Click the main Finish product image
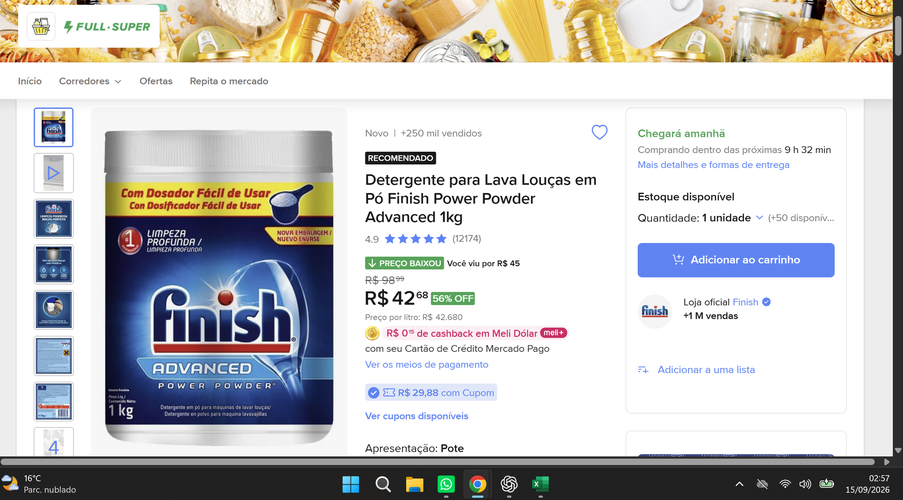Image resolution: width=903 pixels, height=500 pixels. [219, 286]
